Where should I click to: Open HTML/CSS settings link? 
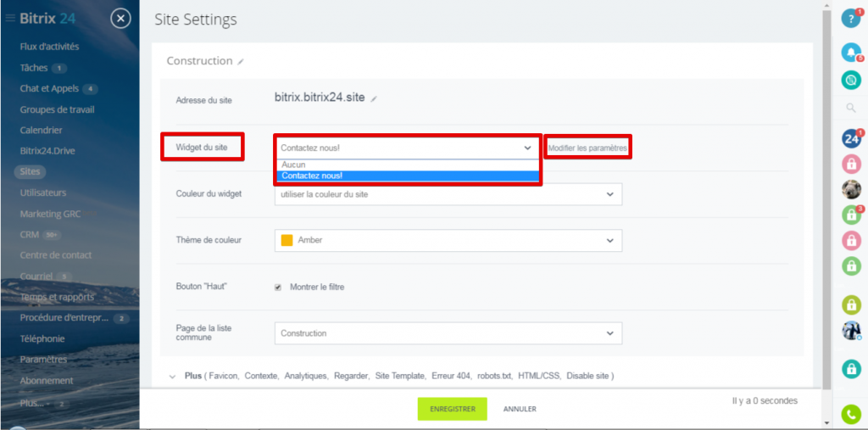point(539,376)
